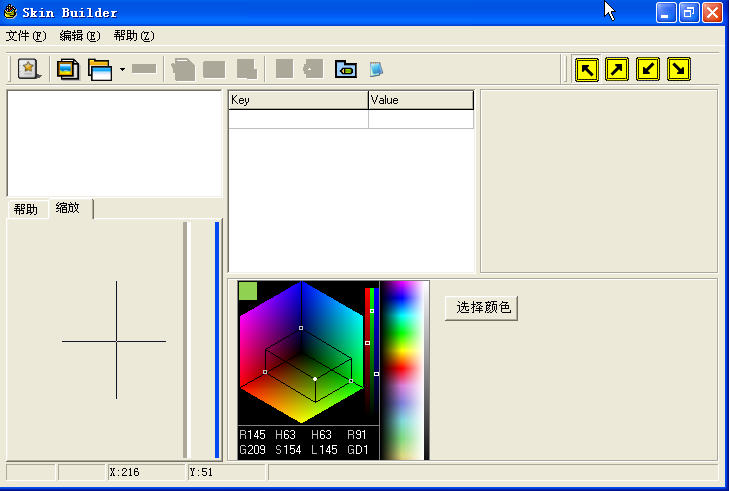The image size is (729, 491).
Task: Click the X:216 status bar readout
Action: (x=125, y=472)
